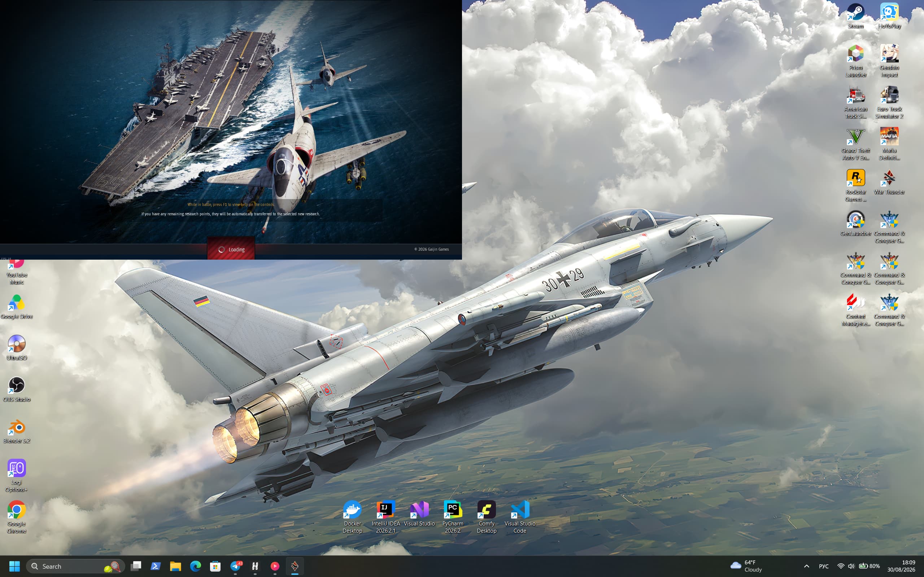Select the OBS Studio desktop icon
Image resolution: width=924 pixels, height=577 pixels.
tap(16, 389)
